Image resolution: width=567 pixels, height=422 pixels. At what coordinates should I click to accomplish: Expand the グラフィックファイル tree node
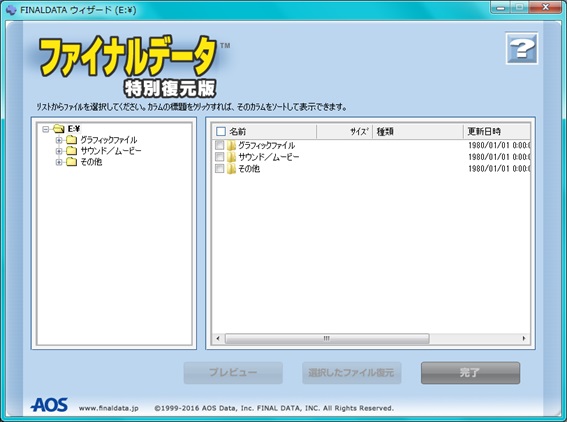[x=59, y=140]
